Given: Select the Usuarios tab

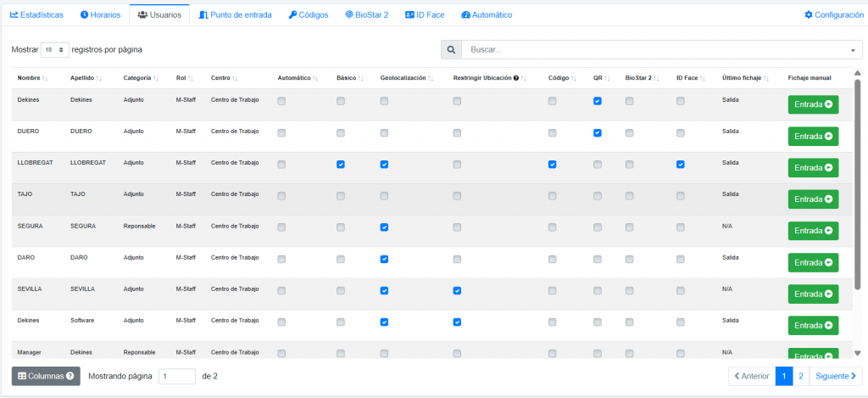Looking at the screenshot, I should (x=159, y=15).
